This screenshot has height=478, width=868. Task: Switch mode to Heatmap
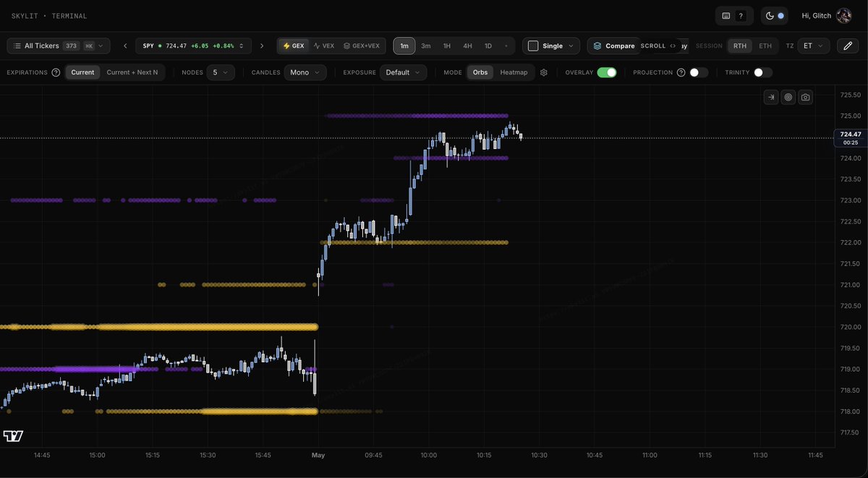(x=514, y=72)
